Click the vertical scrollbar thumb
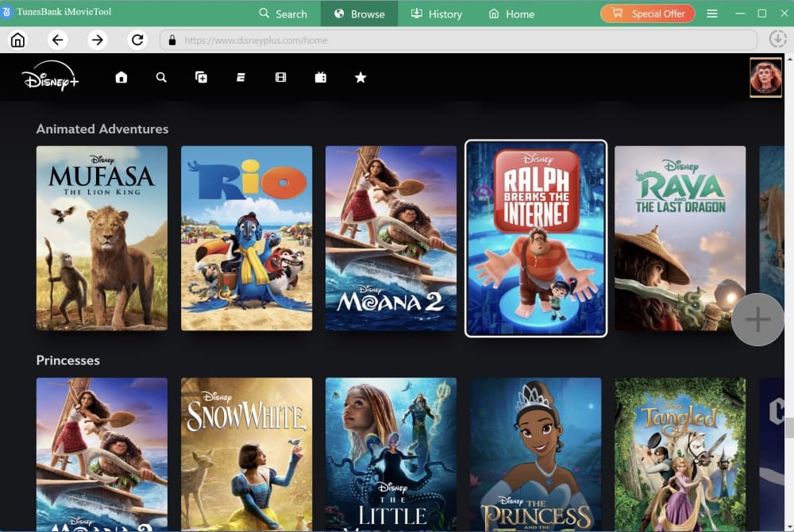 tap(789, 428)
